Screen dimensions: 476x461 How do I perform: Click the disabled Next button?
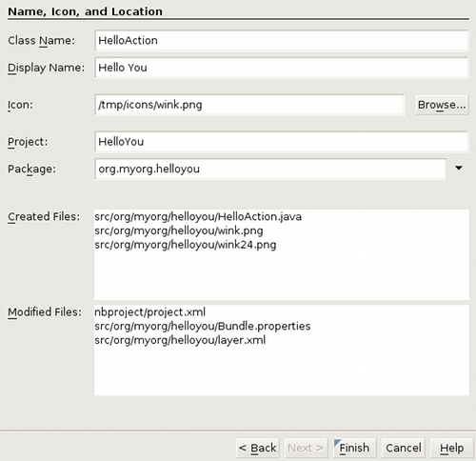(306, 448)
